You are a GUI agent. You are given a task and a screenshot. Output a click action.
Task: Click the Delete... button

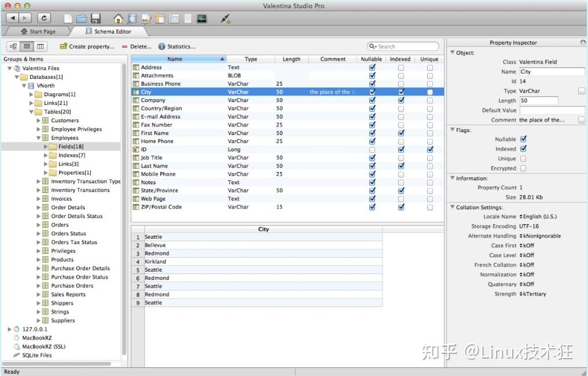(x=137, y=46)
